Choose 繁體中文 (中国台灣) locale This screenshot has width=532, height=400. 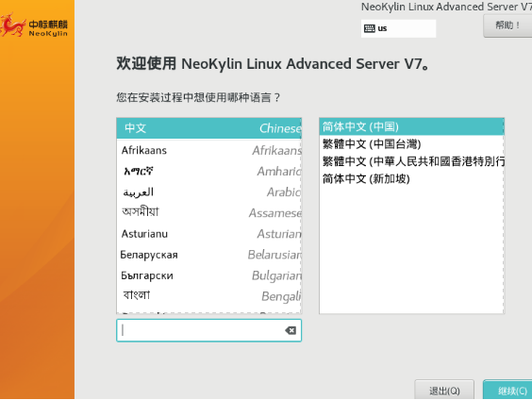[x=411, y=144]
